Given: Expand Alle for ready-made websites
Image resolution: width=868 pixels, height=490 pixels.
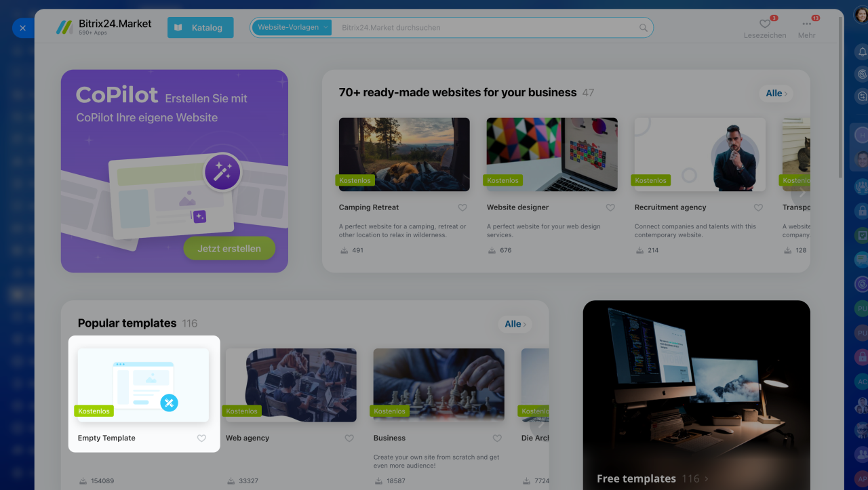Looking at the screenshot, I should click(x=776, y=94).
